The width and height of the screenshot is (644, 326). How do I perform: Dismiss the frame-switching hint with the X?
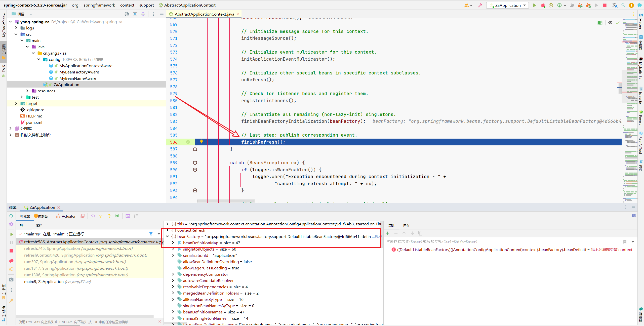pyautogui.click(x=159, y=321)
